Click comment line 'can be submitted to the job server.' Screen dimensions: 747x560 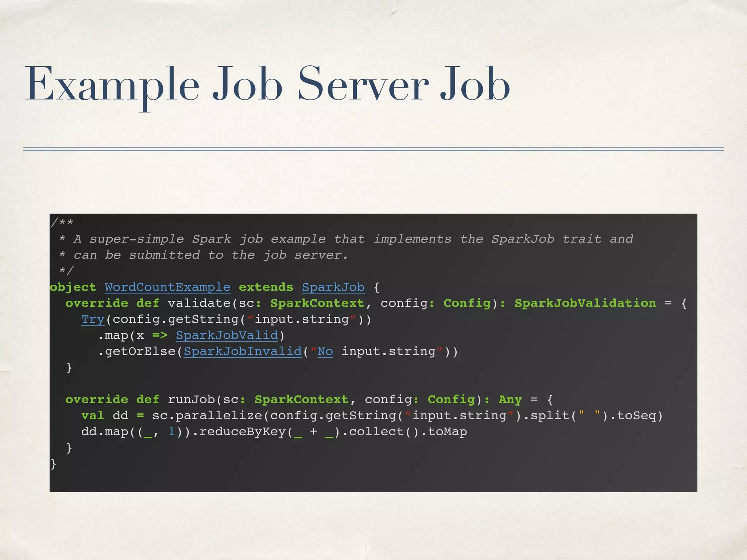click(203, 255)
